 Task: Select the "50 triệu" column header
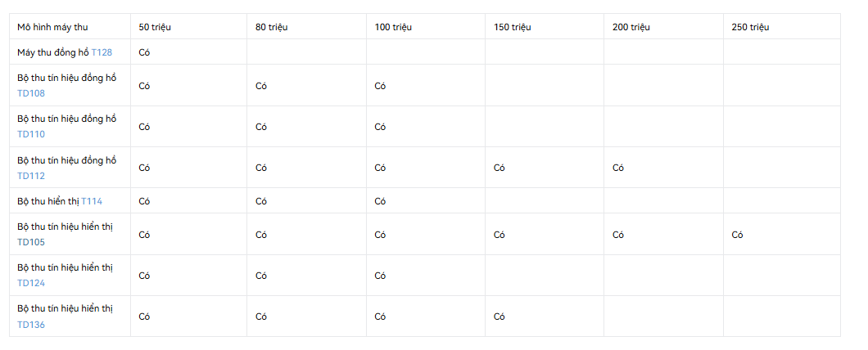pyautogui.click(x=155, y=27)
